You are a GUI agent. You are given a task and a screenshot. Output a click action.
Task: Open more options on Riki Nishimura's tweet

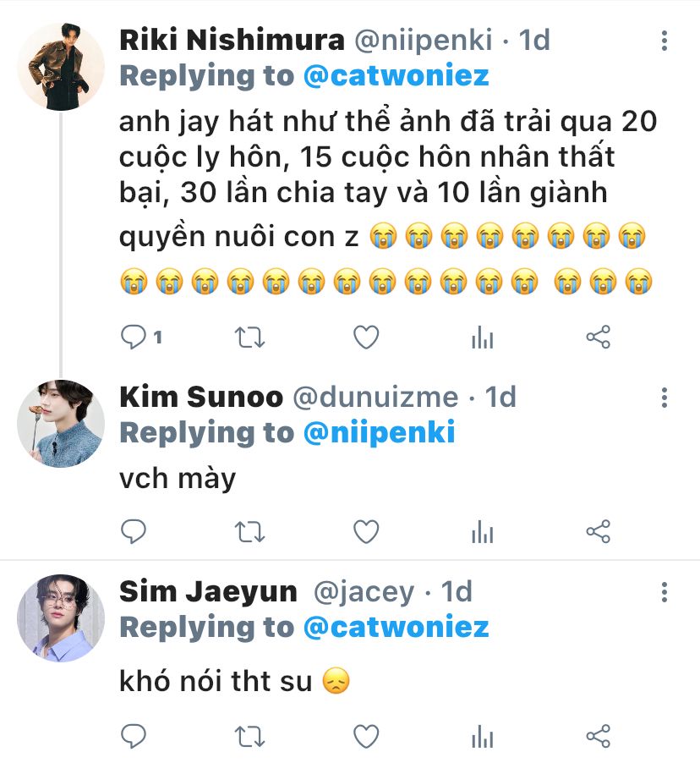(x=665, y=41)
